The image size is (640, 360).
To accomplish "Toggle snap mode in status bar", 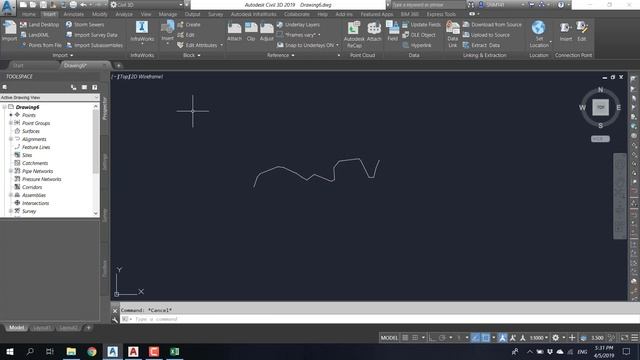I will pyautogui.click(x=415, y=338).
